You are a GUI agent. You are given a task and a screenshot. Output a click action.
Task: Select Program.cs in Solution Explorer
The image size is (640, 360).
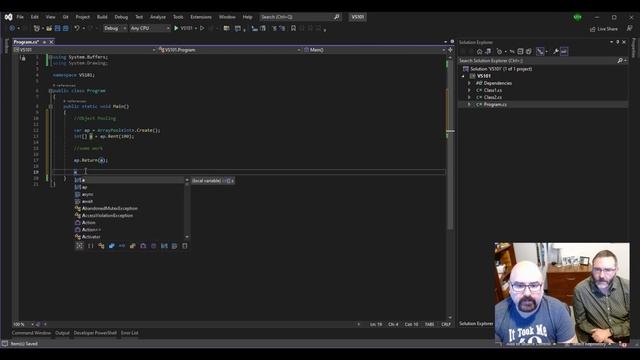495,104
